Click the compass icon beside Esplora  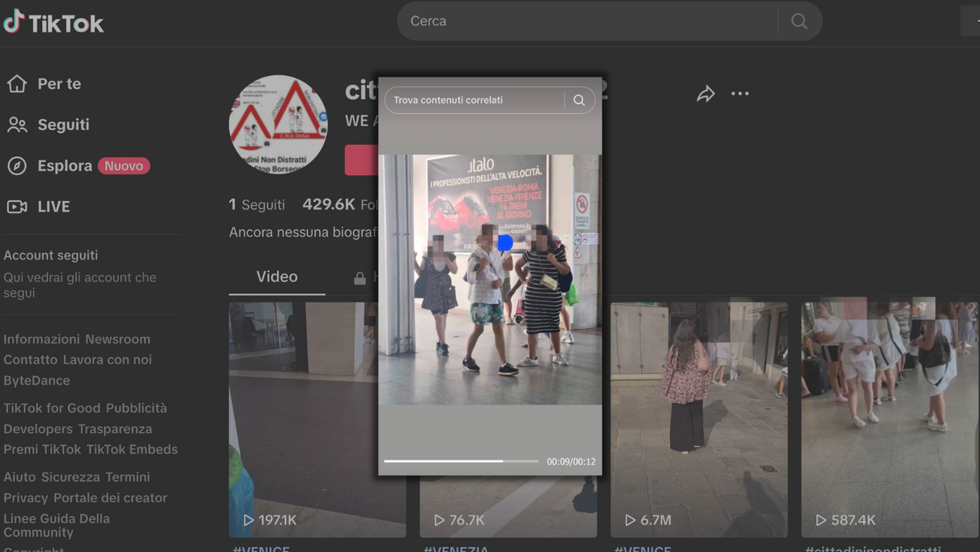click(17, 165)
